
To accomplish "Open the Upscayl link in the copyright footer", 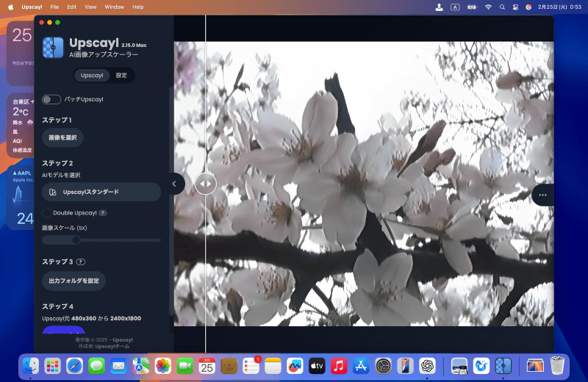I will pos(123,340).
